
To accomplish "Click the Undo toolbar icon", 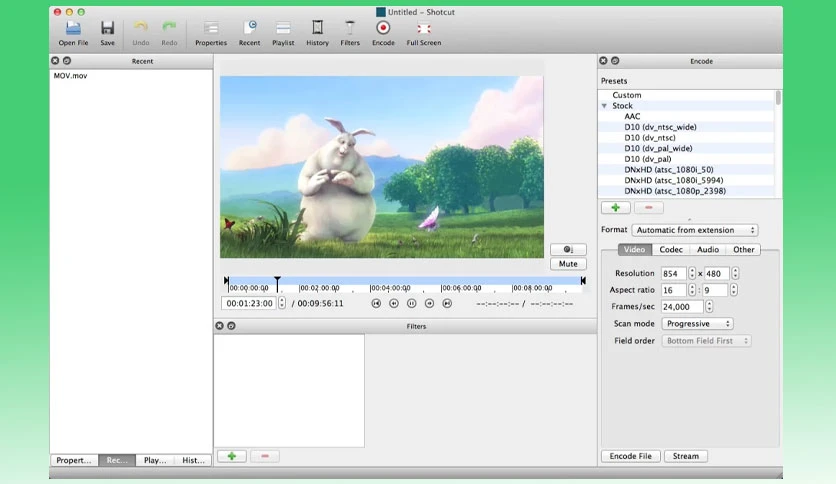I will click(x=140, y=33).
